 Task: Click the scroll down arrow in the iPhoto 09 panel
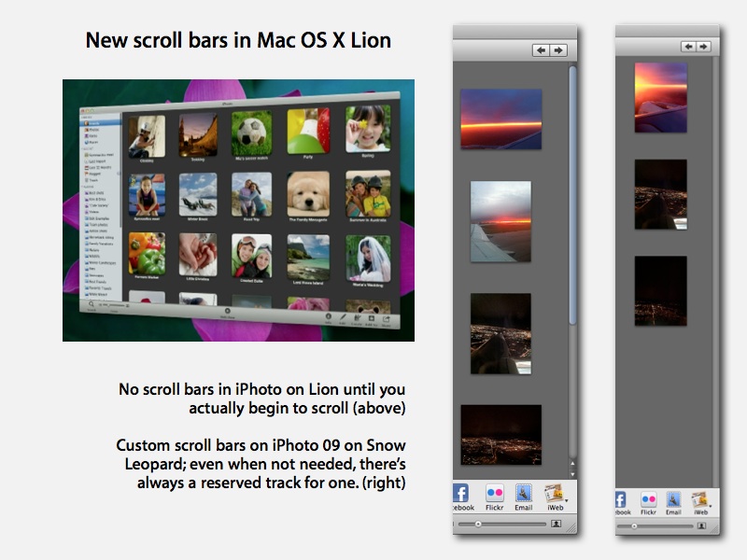572,474
